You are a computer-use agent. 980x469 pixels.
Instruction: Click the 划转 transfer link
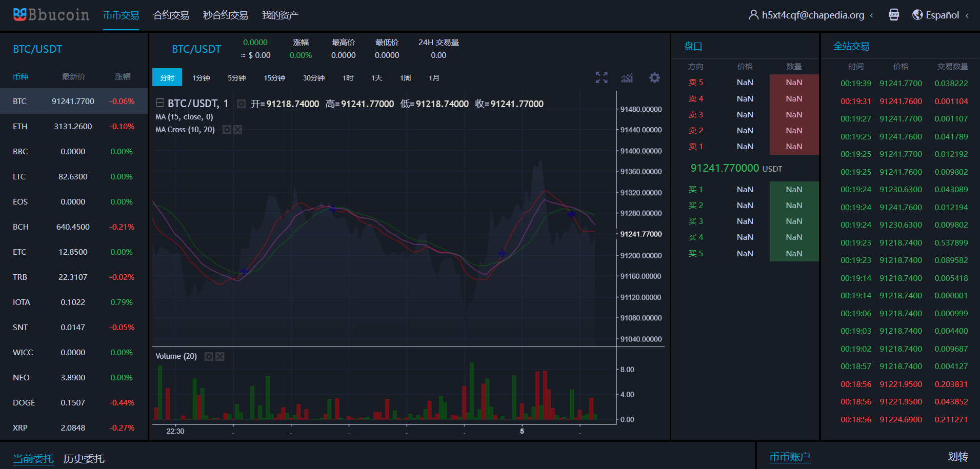(957, 457)
